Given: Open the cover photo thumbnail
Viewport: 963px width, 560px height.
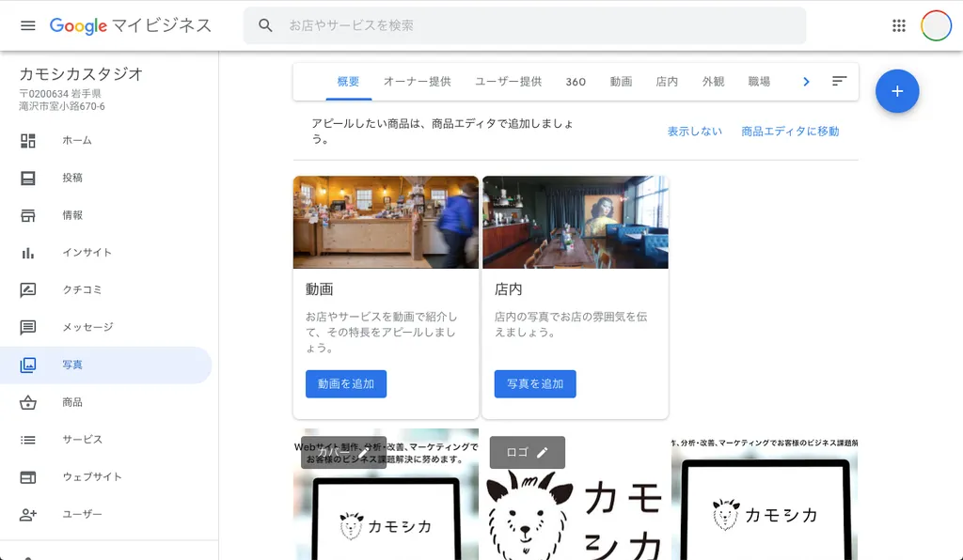Looking at the screenshot, I should 386,494.
